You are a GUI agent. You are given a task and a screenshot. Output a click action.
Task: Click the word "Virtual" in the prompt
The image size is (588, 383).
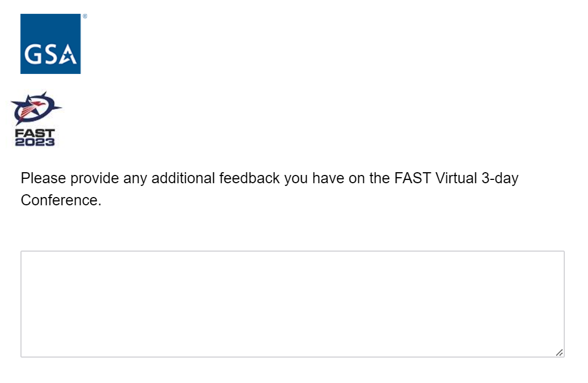pyautogui.click(x=456, y=179)
